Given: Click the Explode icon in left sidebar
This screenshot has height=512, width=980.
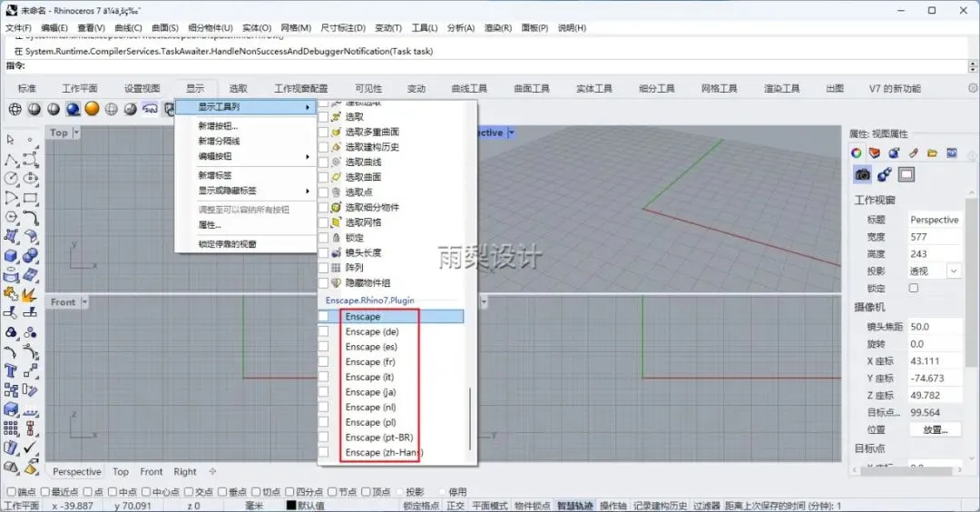Looking at the screenshot, I should click(x=31, y=294).
